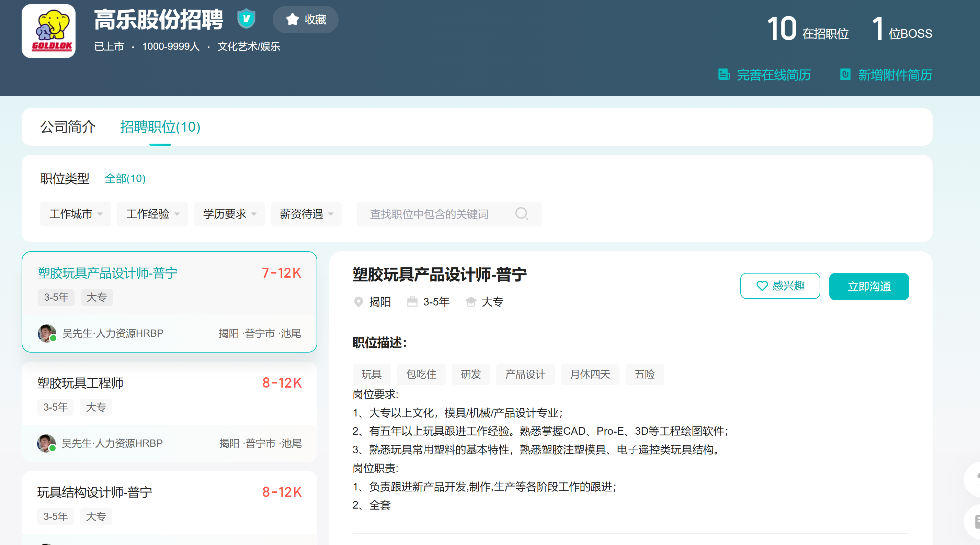Click the blue verified shield badge

click(x=246, y=19)
